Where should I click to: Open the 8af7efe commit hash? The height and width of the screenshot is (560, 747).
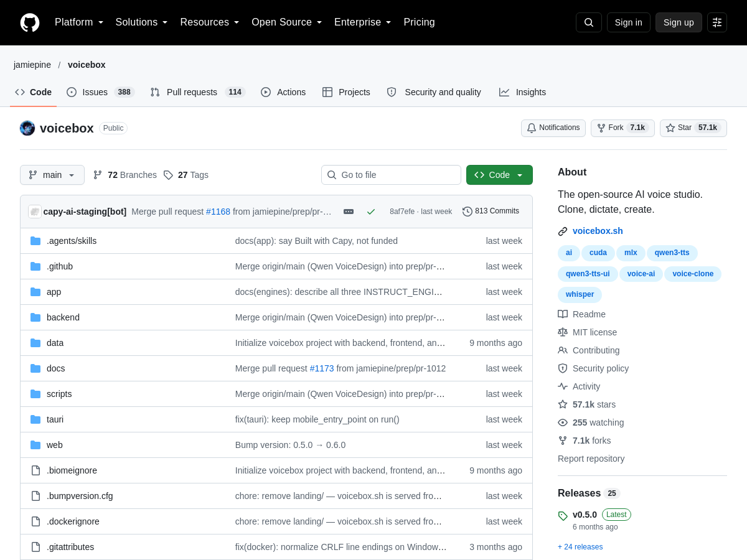(403, 212)
